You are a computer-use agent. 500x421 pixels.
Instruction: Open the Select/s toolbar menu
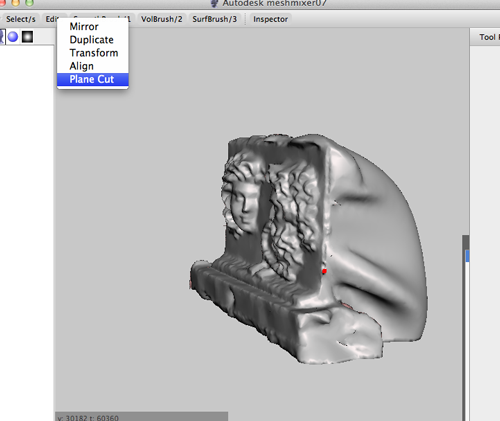coord(21,19)
